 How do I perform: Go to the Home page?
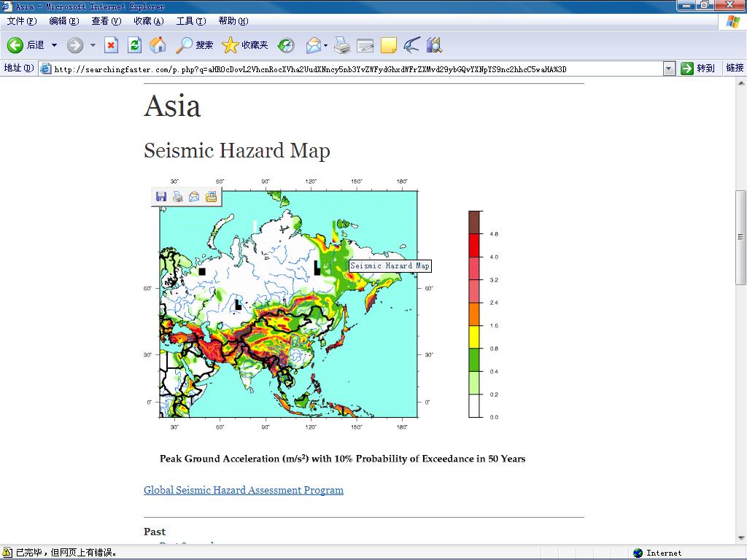[158, 45]
